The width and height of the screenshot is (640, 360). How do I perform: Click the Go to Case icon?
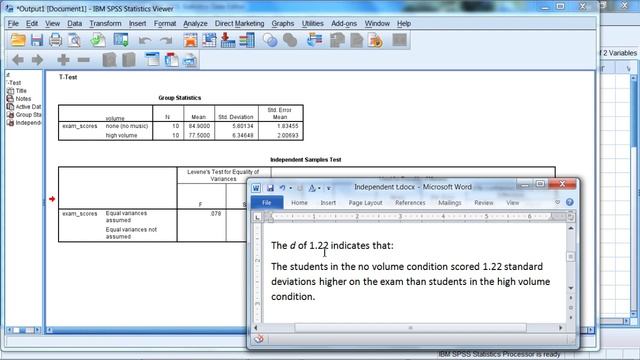coord(209,40)
